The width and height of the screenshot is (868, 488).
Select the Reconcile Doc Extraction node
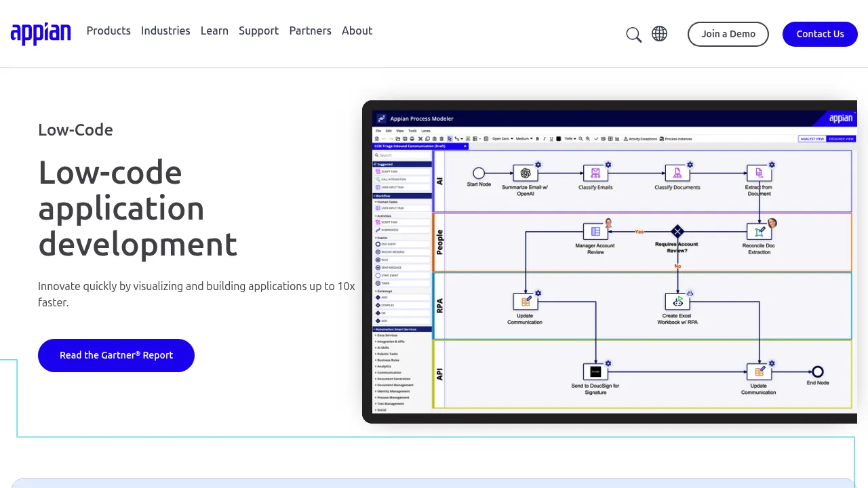click(759, 231)
